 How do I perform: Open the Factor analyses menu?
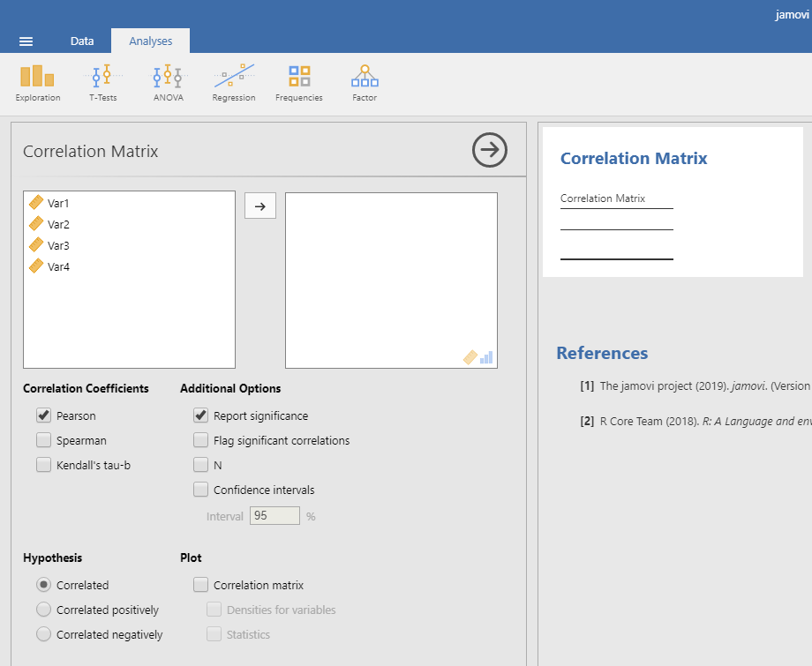point(365,83)
